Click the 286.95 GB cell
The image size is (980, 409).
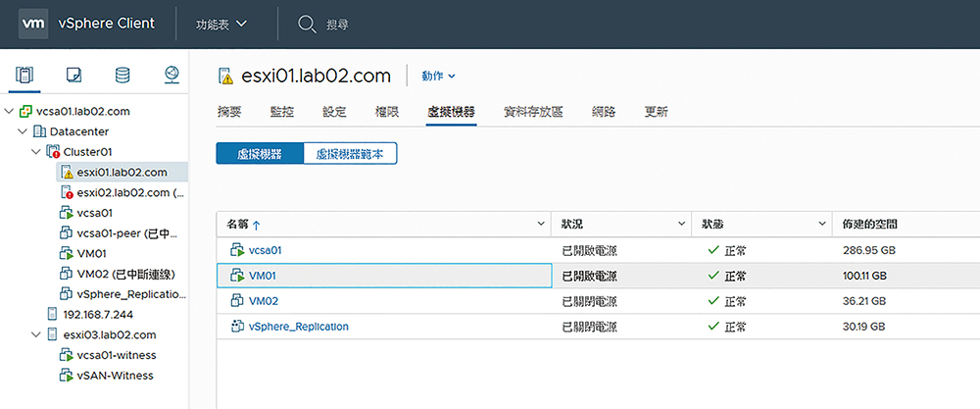(x=868, y=250)
